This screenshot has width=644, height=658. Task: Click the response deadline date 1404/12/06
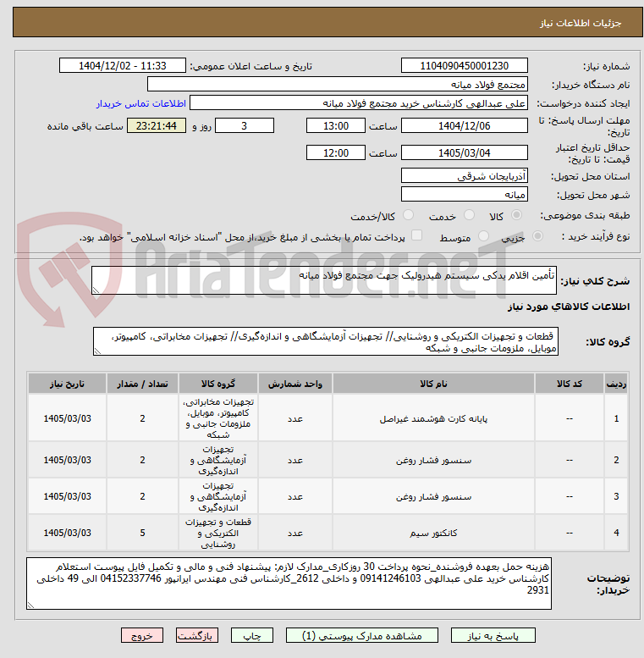pos(464,125)
